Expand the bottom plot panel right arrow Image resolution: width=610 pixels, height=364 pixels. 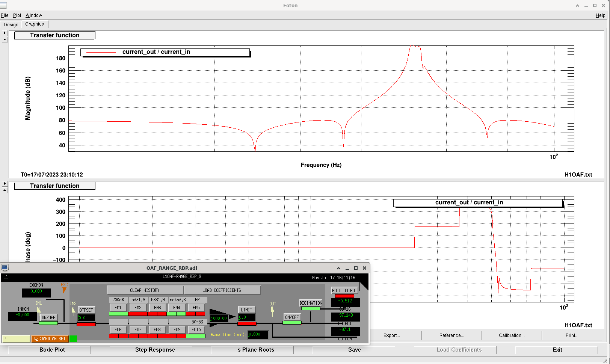pyautogui.click(x=5, y=184)
